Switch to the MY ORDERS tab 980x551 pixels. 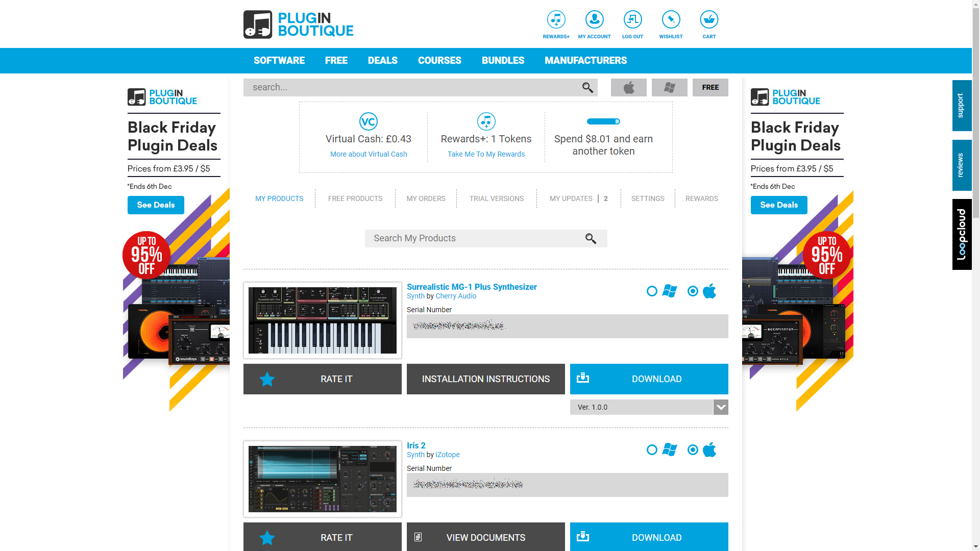(426, 198)
